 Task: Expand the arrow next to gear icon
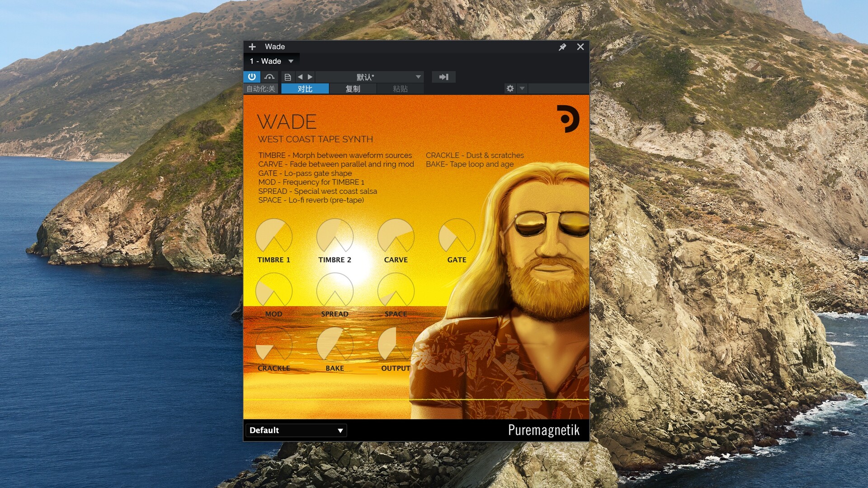[522, 89]
